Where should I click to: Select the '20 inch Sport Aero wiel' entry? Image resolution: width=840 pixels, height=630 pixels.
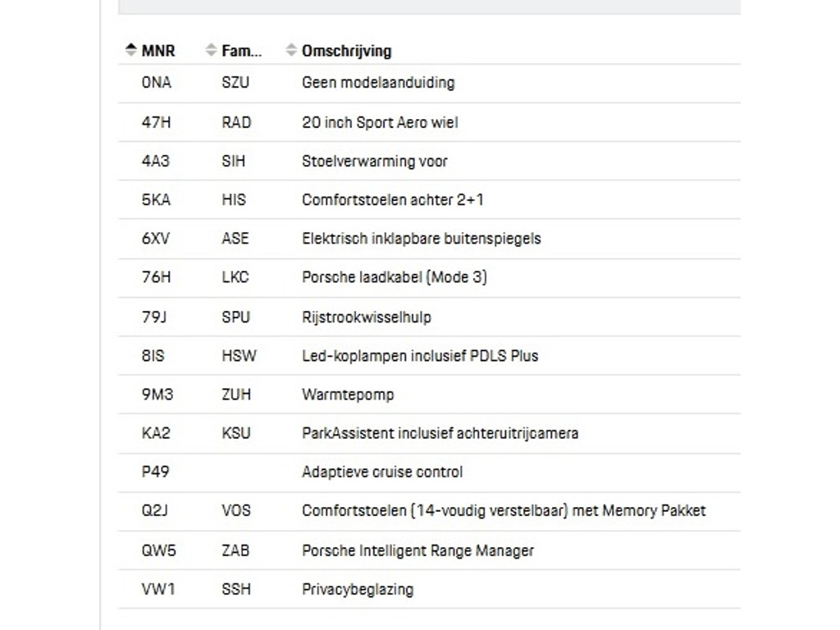click(380, 122)
